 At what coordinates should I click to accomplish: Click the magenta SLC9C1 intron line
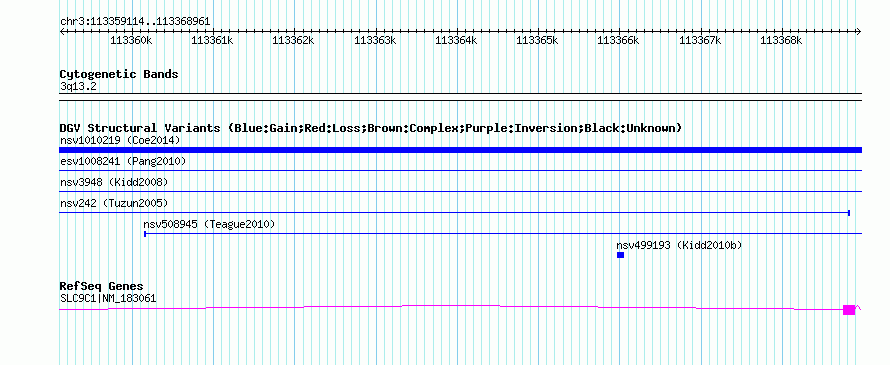(x=451, y=307)
